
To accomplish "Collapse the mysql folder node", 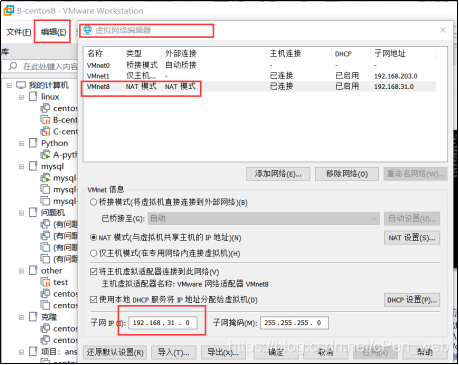I will (21, 166).
